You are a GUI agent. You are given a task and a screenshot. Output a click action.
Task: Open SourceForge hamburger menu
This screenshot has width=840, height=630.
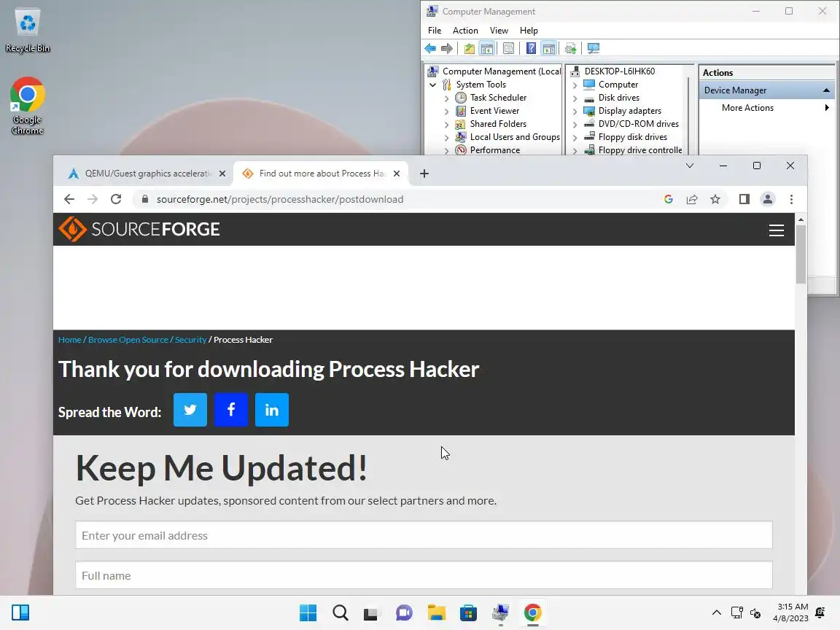coord(777,230)
